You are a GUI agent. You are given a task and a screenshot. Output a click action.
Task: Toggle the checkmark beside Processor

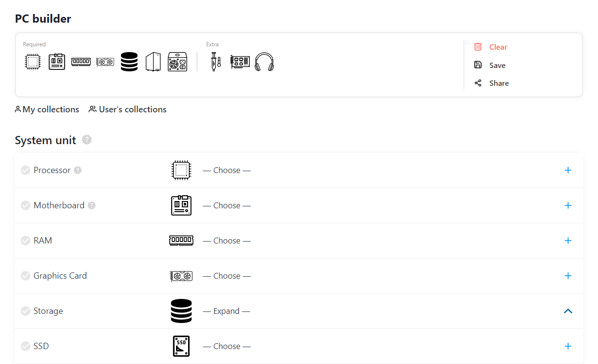click(25, 170)
